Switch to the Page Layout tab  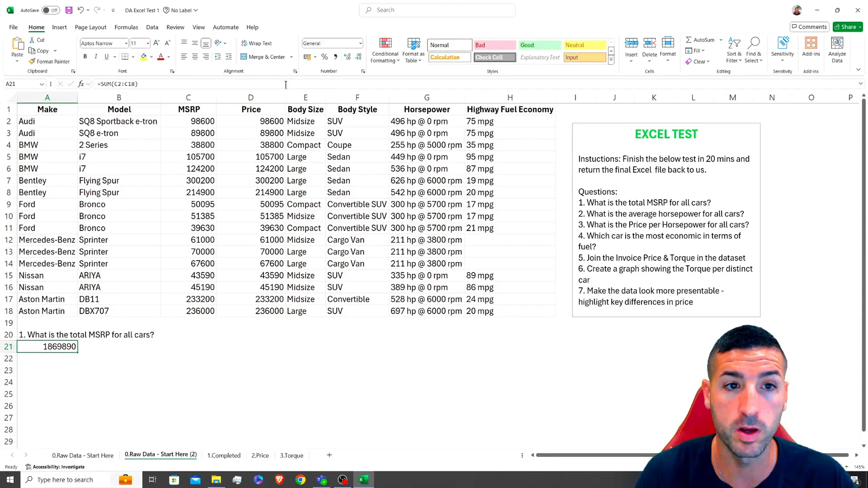[x=90, y=27]
